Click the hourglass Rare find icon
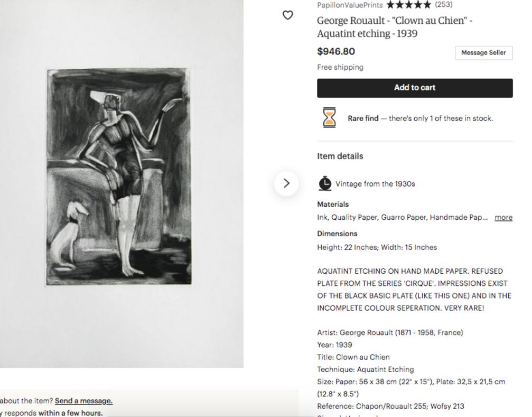The image size is (532, 417). click(329, 118)
